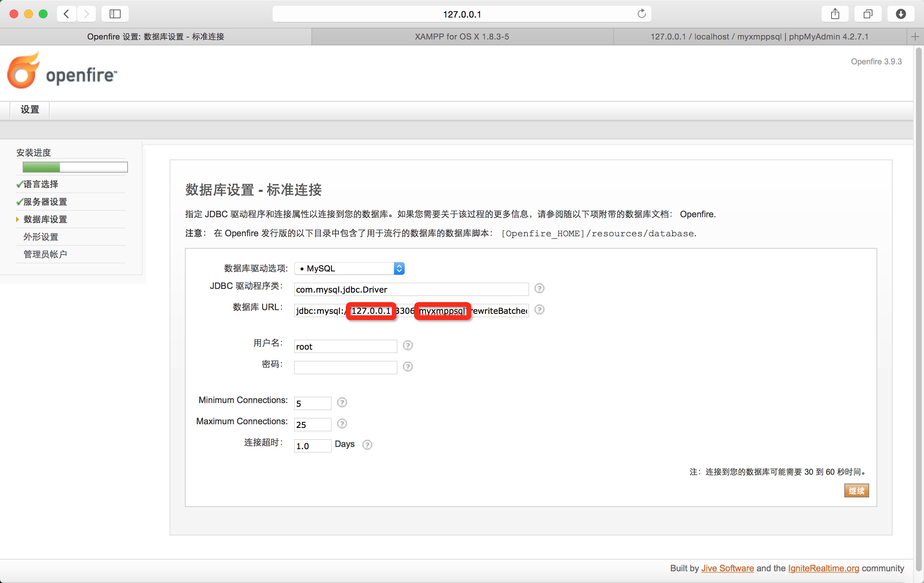Select the 设置 navigation tab
Viewport: 924px width, 583px height.
(x=30, y=110)
